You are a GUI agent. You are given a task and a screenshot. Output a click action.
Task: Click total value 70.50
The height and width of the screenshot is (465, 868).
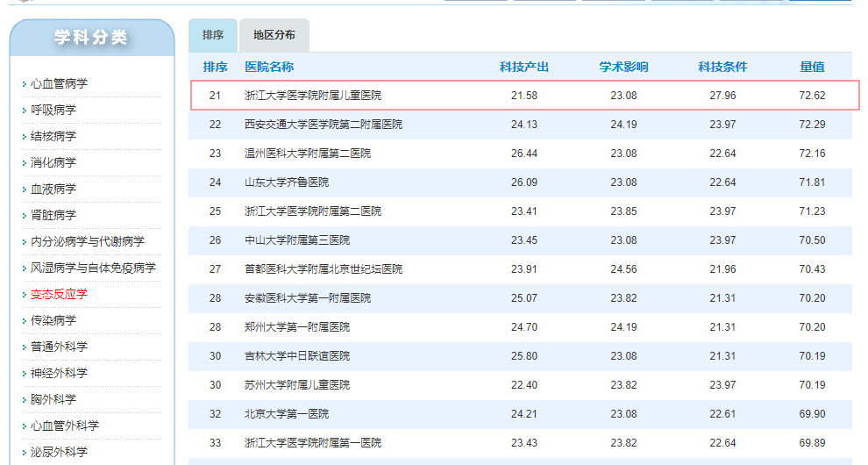click(812, 240)
